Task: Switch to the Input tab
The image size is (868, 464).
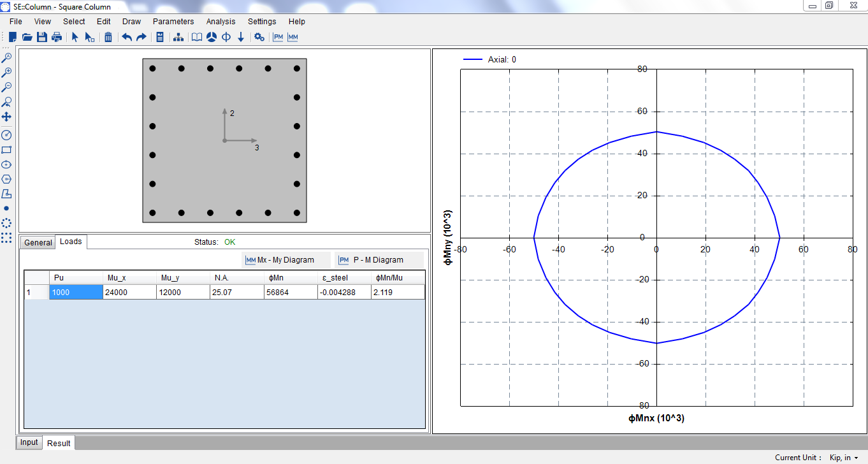Action: (29, 442)
